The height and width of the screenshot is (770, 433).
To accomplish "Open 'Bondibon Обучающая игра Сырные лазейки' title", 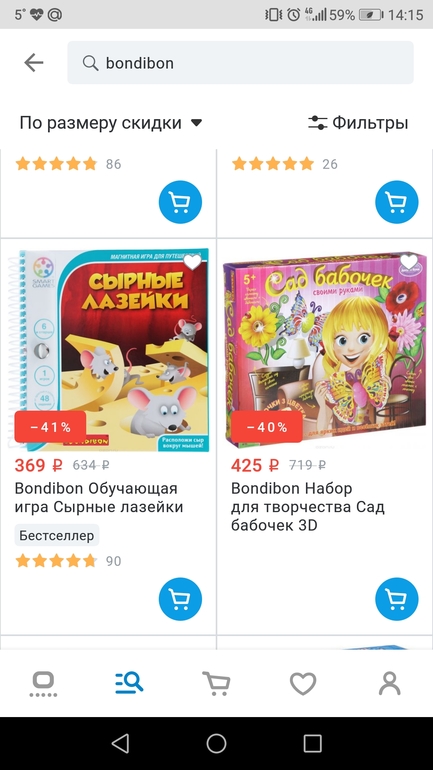I will click(99, 497).
